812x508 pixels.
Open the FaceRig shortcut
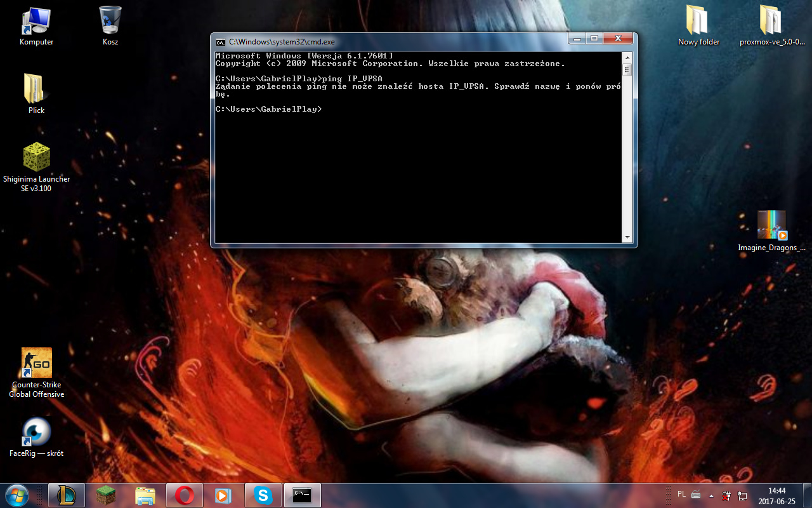pyautogui.click(x=36, y=432)
